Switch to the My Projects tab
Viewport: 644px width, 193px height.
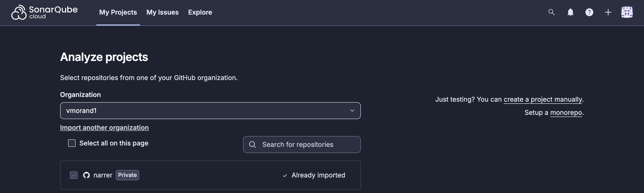pyautogui.click(x=118, y=12)
